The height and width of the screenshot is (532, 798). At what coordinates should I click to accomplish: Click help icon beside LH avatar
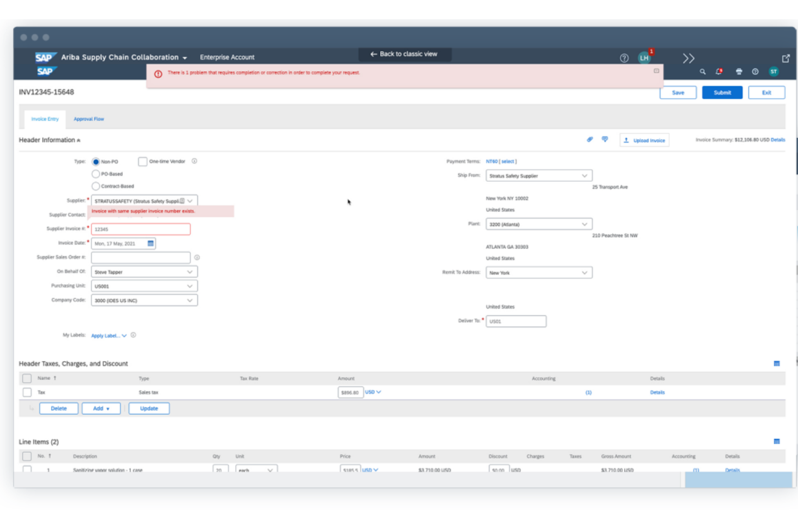coord(624,58)
